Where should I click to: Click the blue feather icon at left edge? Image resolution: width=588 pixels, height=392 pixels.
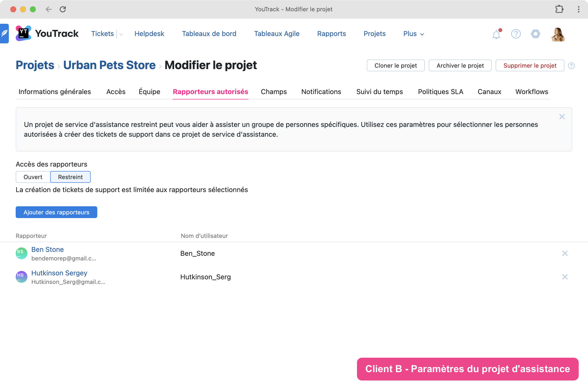(x=4, y=34)
